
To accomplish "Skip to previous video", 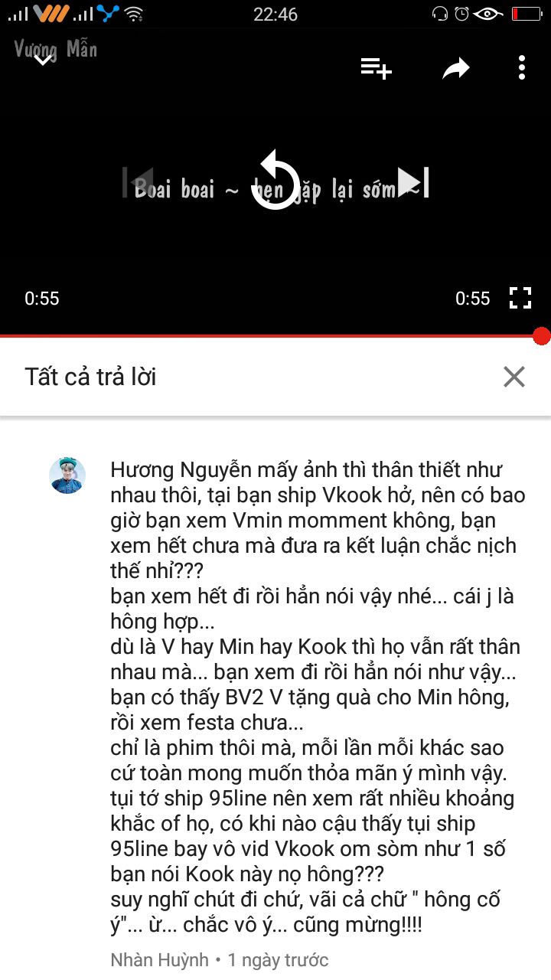I will 139,182.
